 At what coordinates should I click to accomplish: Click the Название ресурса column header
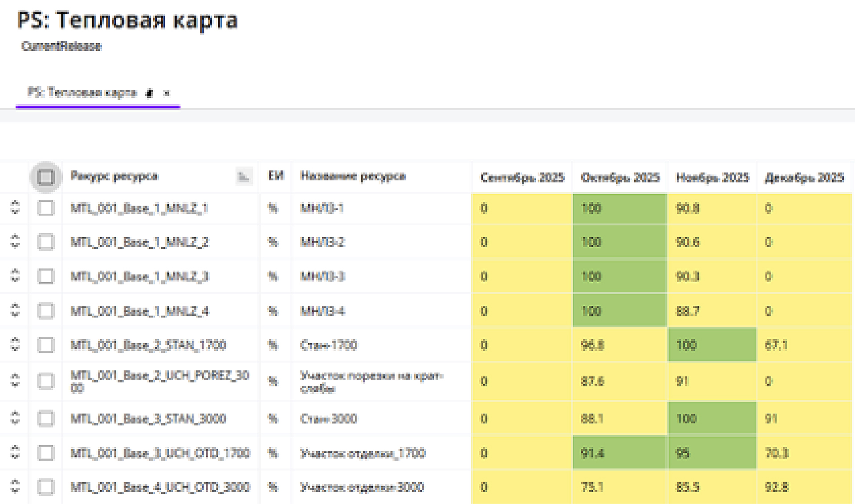coord(353,176)
